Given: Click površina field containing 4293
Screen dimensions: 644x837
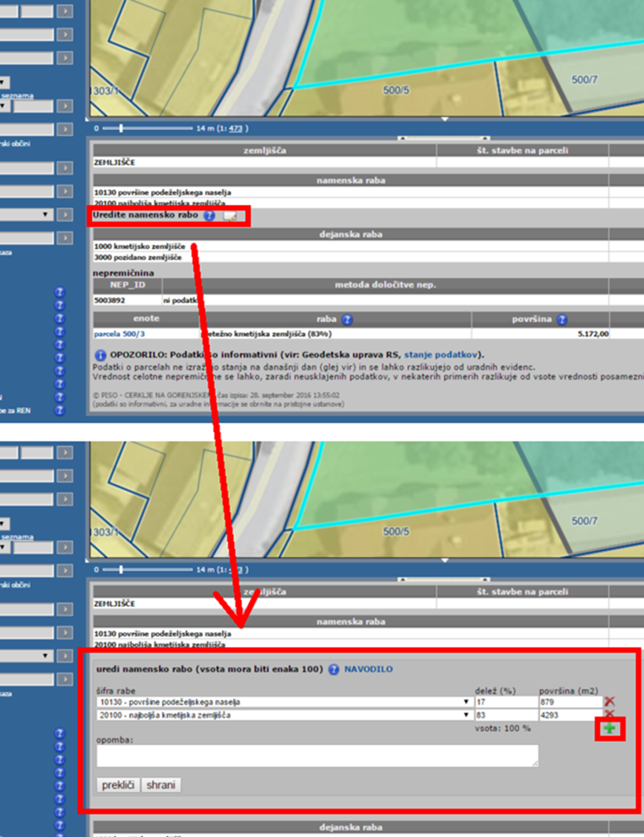Looking at the screenshot, I should point(570,715).
